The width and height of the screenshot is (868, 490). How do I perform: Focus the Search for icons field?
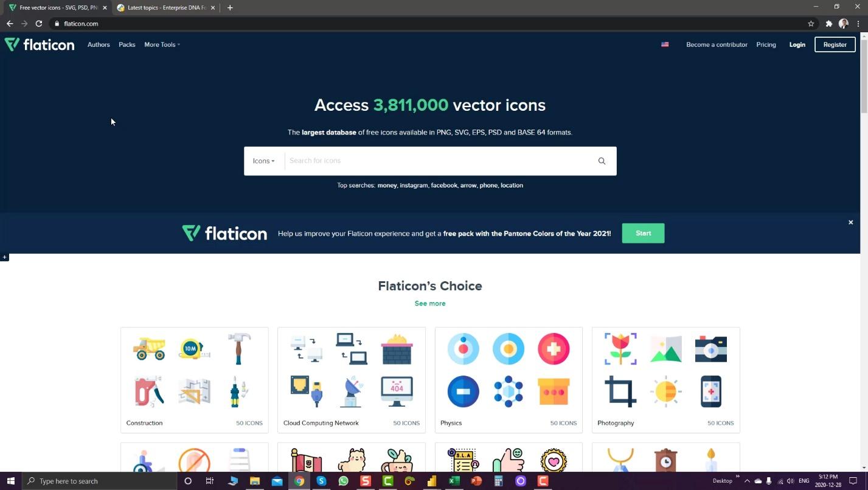click(436, 161)
